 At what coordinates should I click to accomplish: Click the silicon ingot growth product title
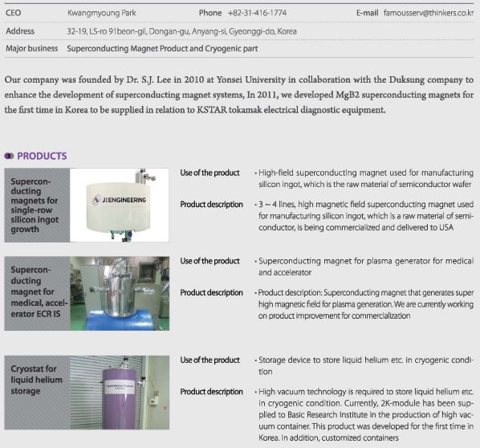tap(35, 205)
